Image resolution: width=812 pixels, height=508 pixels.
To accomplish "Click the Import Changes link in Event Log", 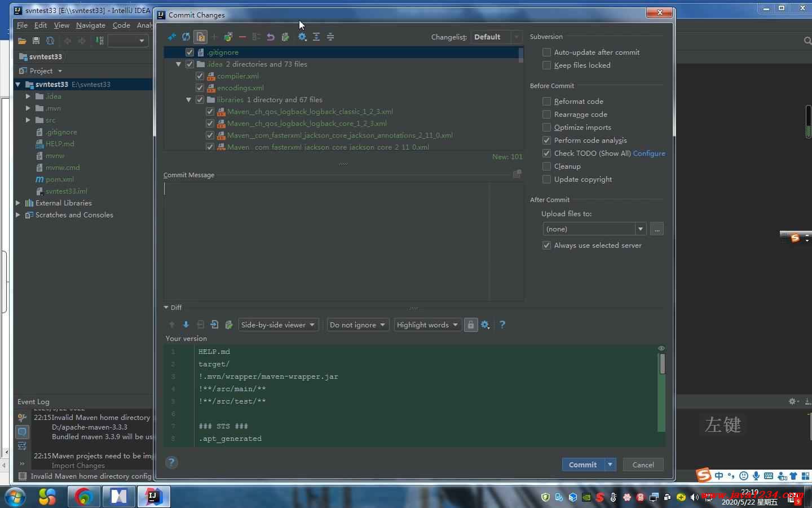I will click(78, 466).
